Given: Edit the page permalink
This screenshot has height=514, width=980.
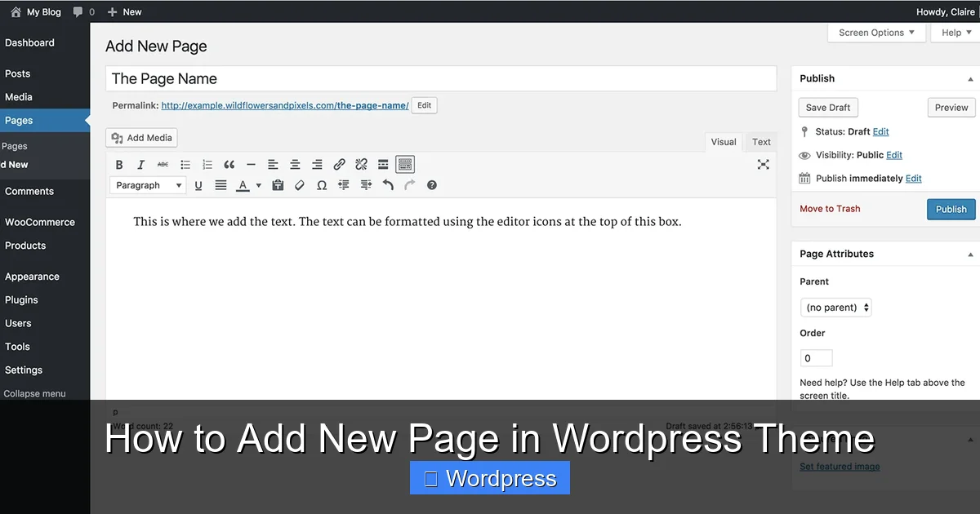Looking at the screenshot, I should 424,104.
